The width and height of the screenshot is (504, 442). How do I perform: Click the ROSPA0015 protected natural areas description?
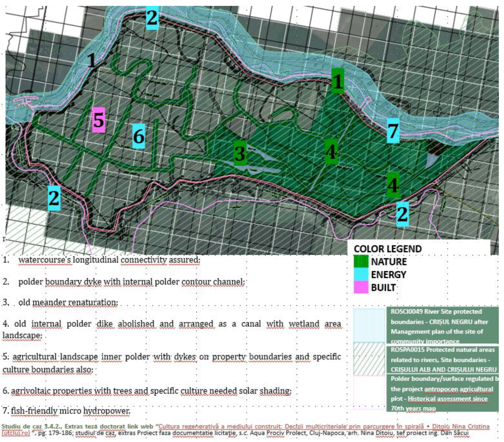[x=443, y=360]
